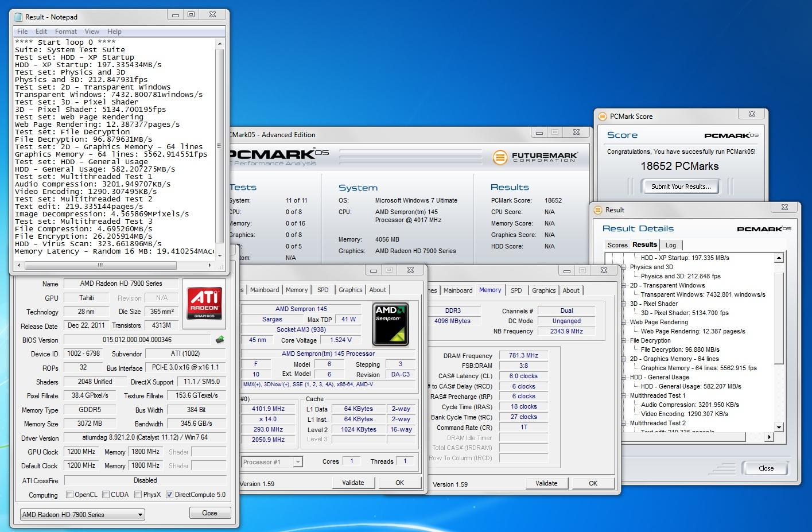Switch to the Log tab in Result Details
The image size is (812, 532).
pyautogui.click(x=671, y=245)
